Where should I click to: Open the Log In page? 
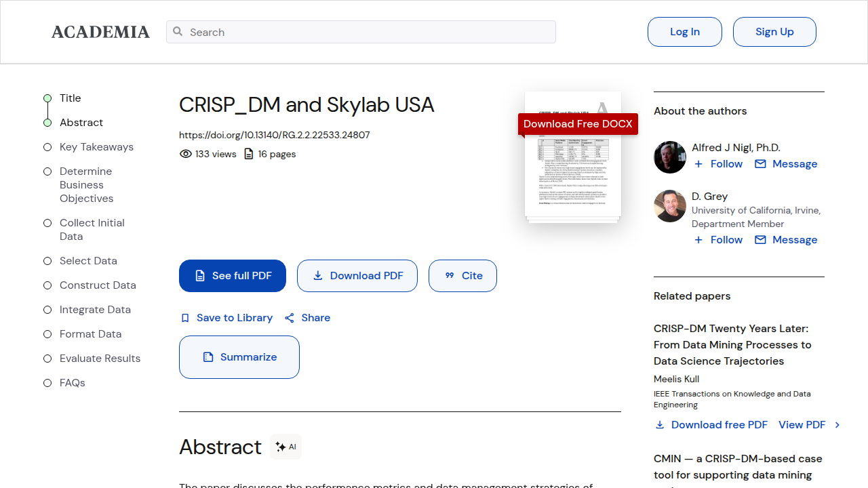(x=685, y=32)
